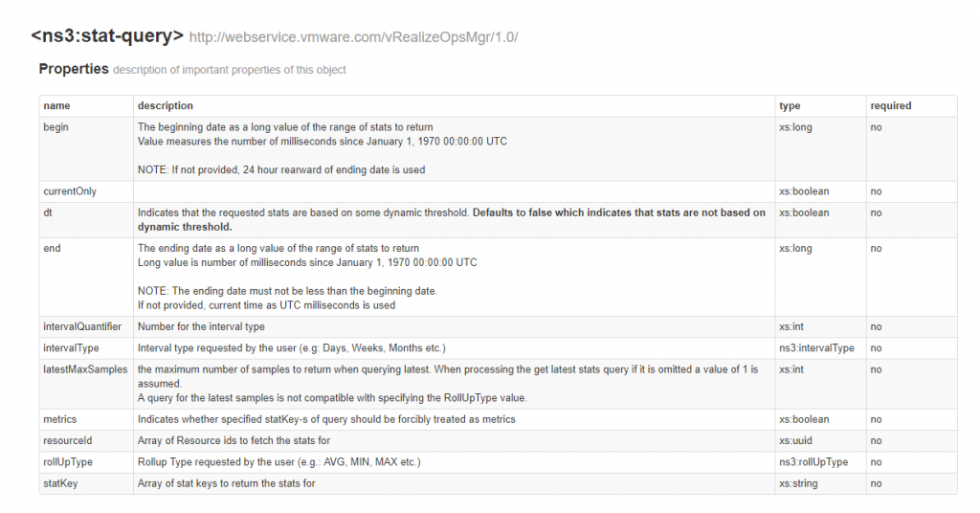The width and height of the screenshot is (980, 513).
Task: Click the 'metrics' property name cell
Action: pyautogui.click(x=60, y=419)
